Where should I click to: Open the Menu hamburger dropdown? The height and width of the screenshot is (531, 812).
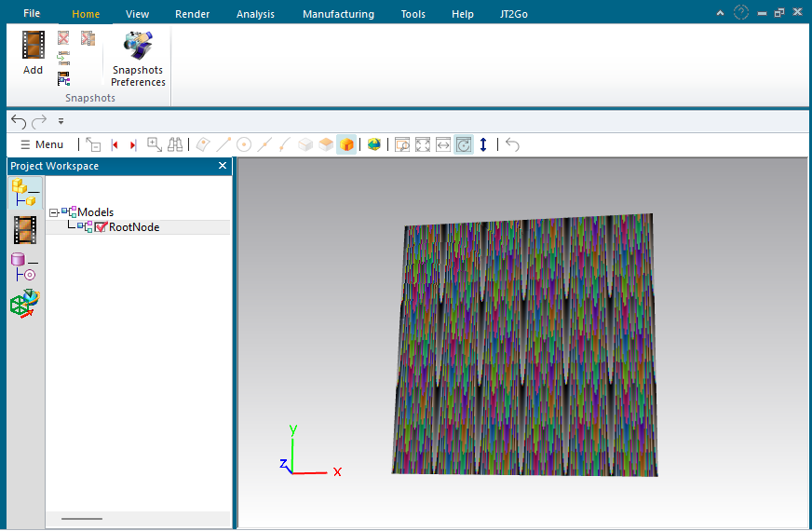tap(42, 144)
